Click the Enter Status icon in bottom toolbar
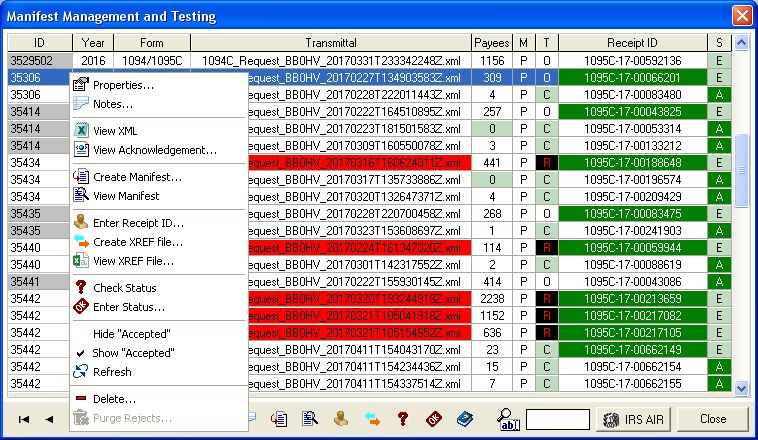Image resolution: width=758 pixels, height=440 pixels. [x=434, y=419]
